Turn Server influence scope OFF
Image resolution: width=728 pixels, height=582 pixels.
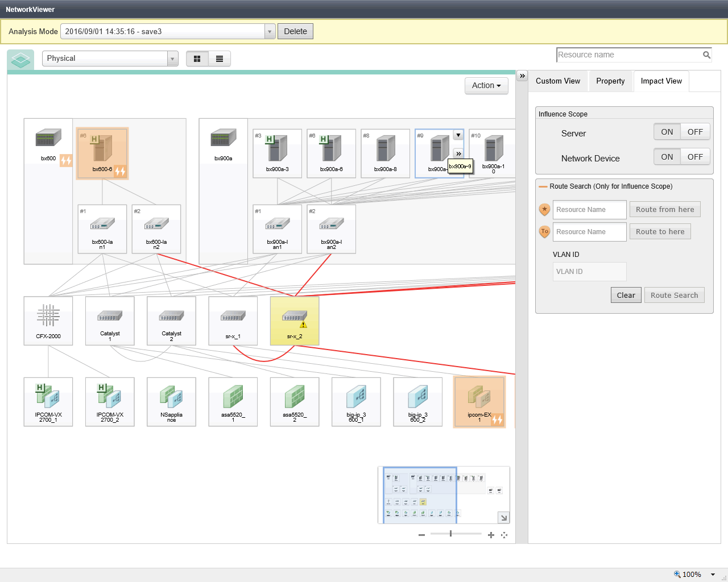click(x=695, y=132)
